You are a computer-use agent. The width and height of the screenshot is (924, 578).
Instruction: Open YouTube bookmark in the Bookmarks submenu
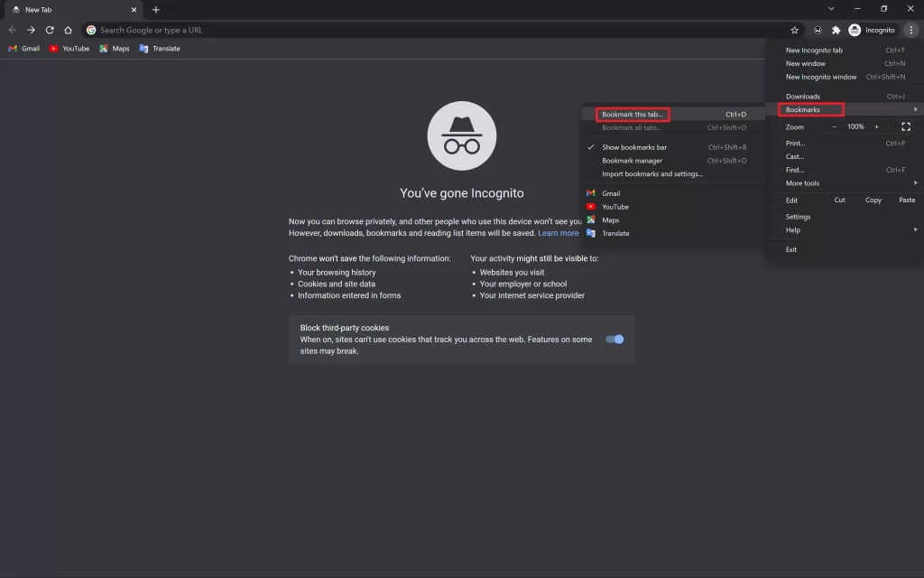(x=673, y=207)
